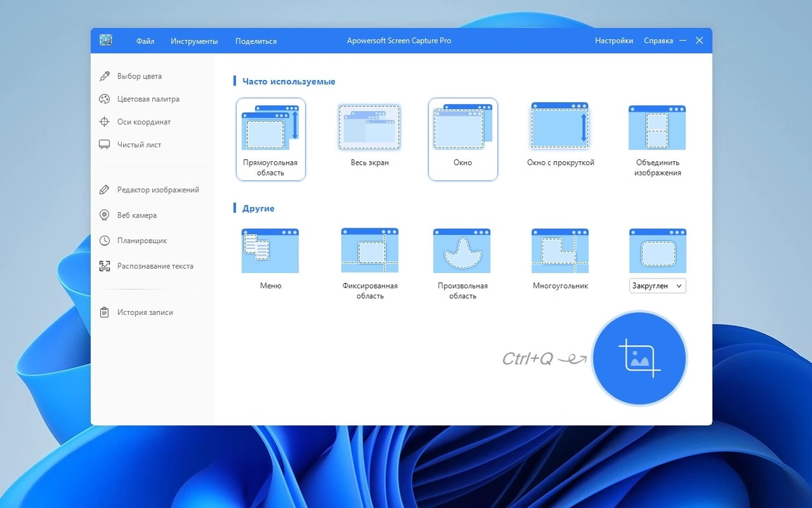Click the Редактор изображений icon
812x508 pixels.
(104, 190)
